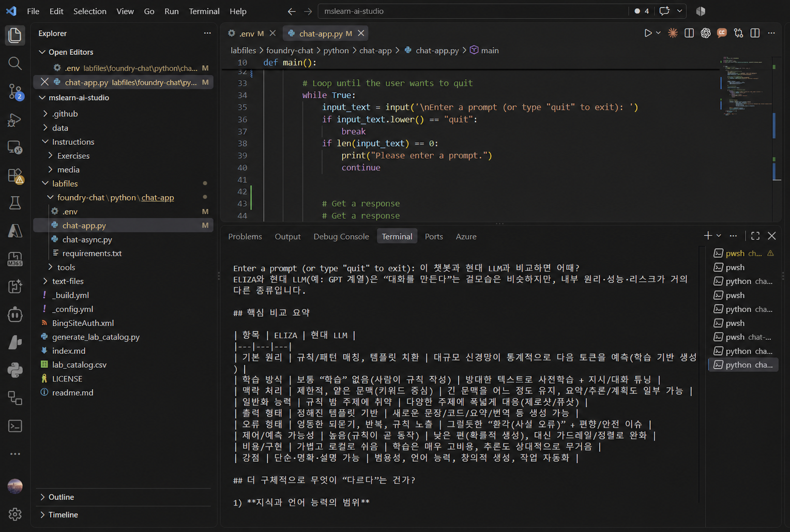Open the terminal icon in activity bar
Image resolution: width=790 pixels, height=532 pixels.
coord(15,426)
